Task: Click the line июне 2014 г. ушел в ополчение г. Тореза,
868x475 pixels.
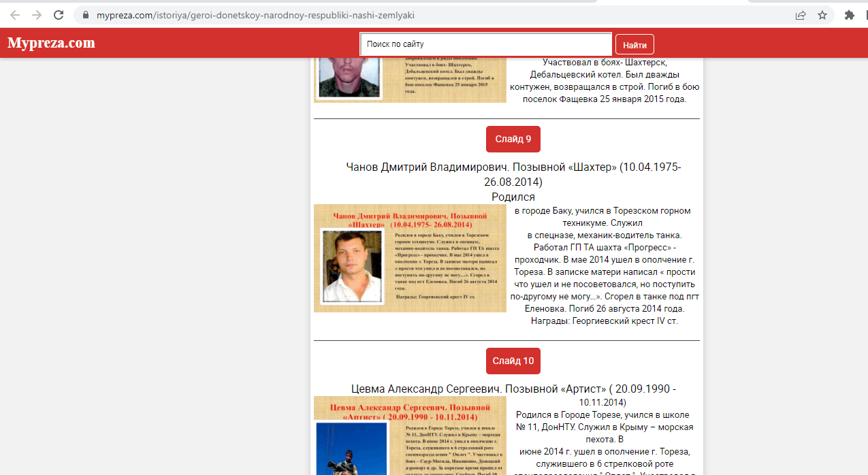Action: coord(605,451)
